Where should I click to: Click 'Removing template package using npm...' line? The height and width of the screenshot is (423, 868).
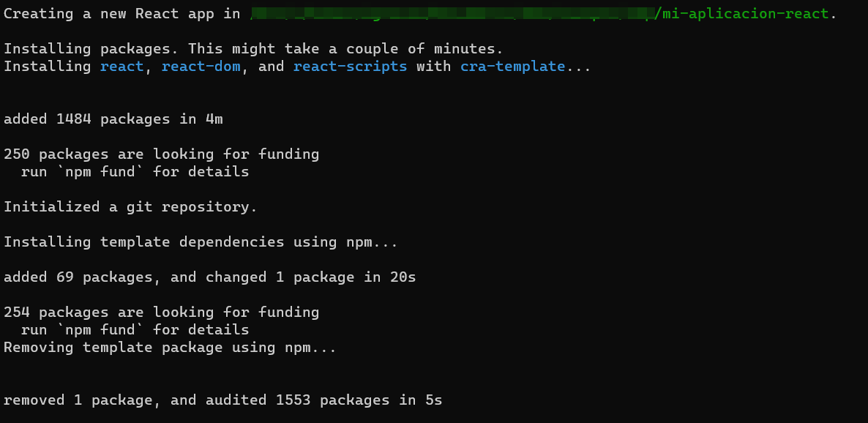(170, 348)
